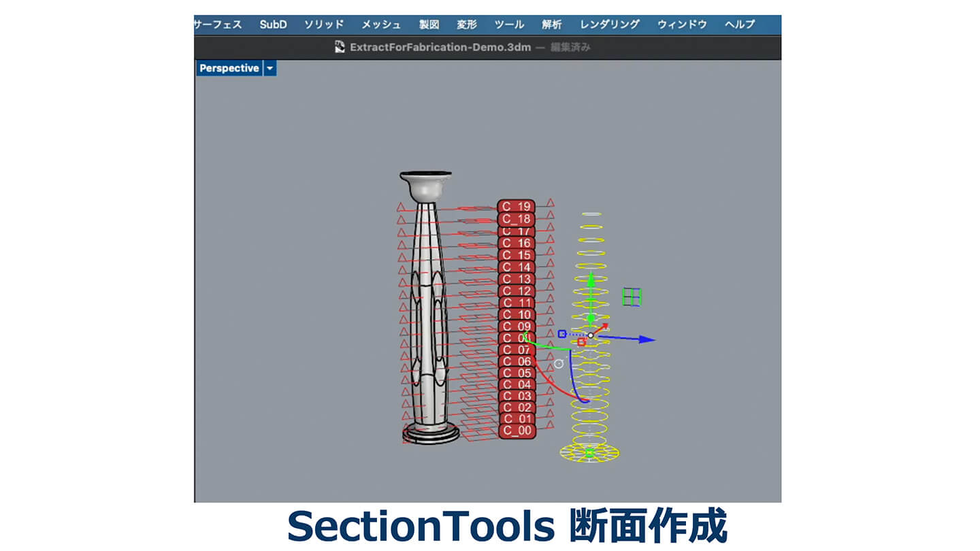Open the Perspective viewport dropdown arrow

click(270, 68)
